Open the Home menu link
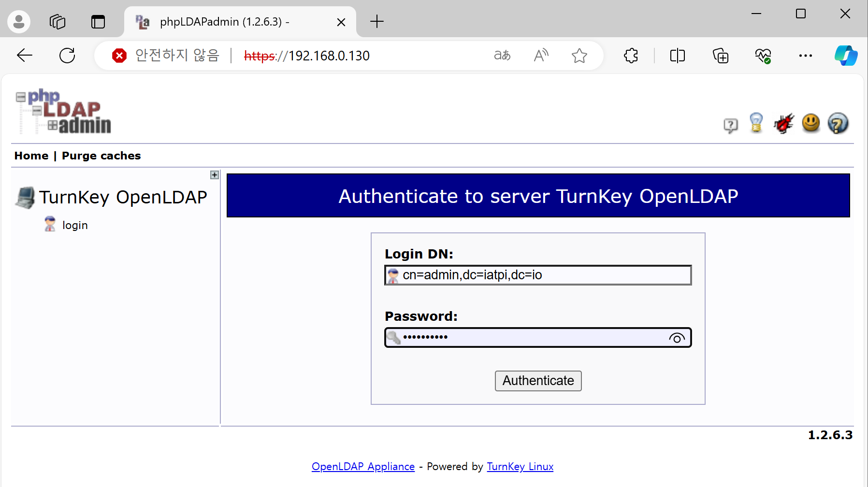The image size is (868, 487). (31, 156)
